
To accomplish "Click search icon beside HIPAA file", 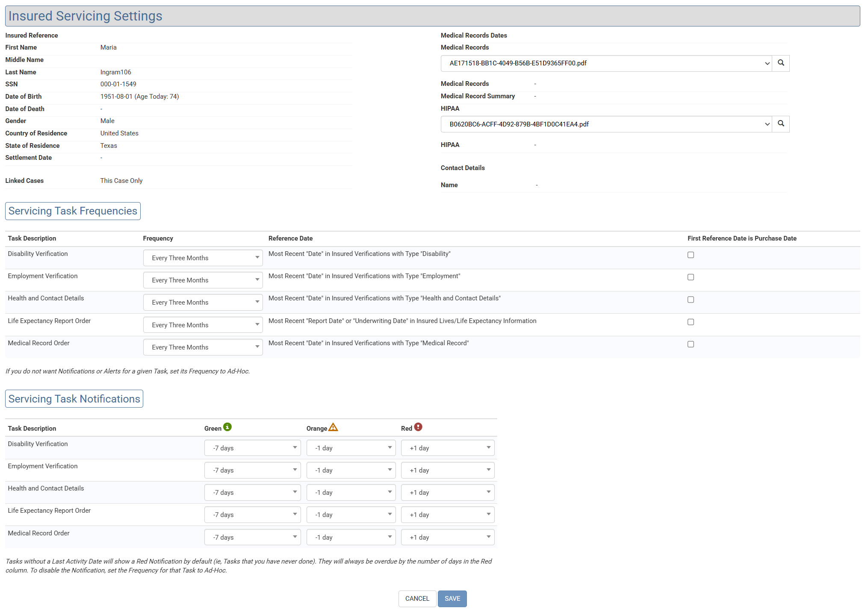I will [x=780, y=124].
